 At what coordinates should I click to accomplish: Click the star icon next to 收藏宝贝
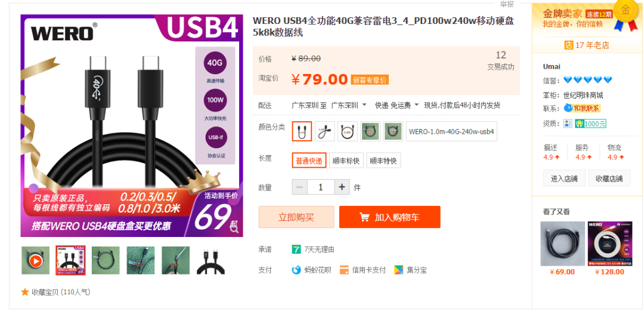pos(25,292)
